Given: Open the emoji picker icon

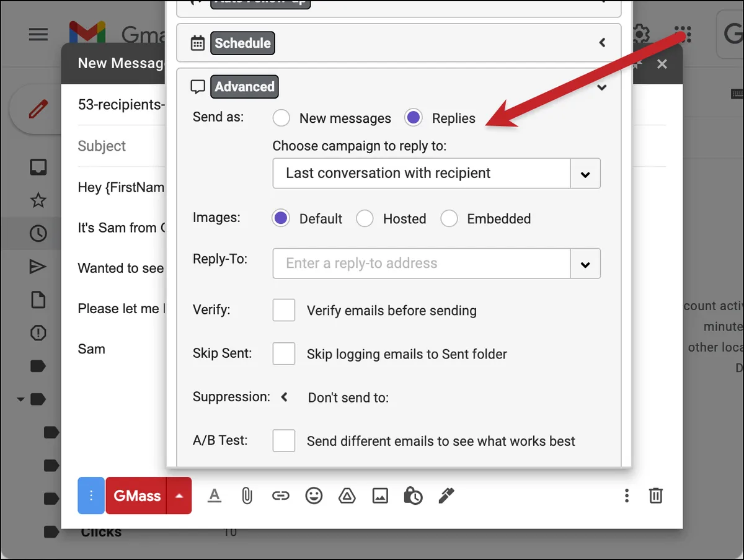Looking at the screenshot, I should click(x=314, y=496).
